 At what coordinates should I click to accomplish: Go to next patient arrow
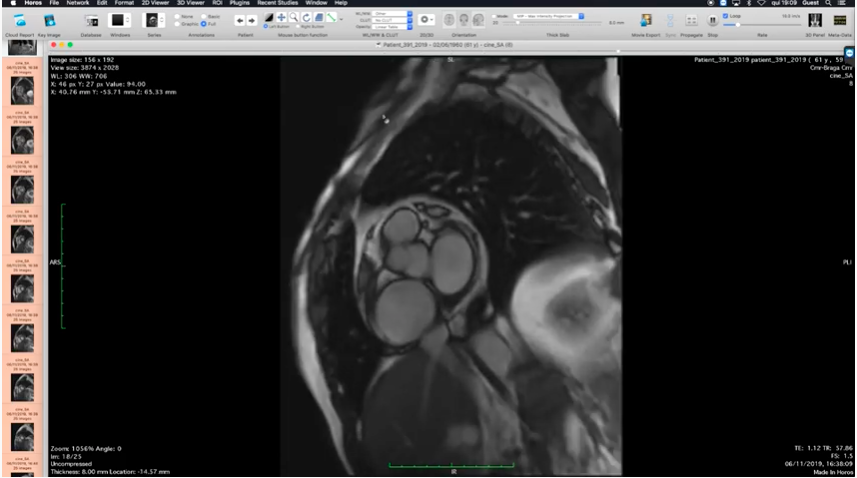pos(251,21)
